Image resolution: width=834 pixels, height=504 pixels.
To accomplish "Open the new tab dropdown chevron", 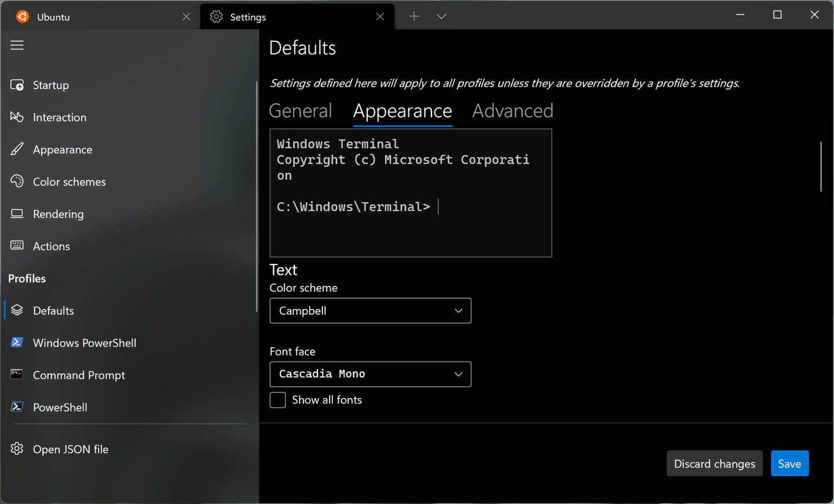I will 441,16.
